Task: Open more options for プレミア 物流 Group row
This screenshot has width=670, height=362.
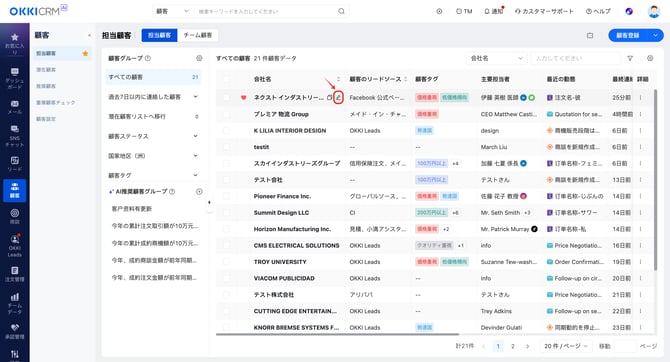Action: pyautogui.click(x=641, y=114)
